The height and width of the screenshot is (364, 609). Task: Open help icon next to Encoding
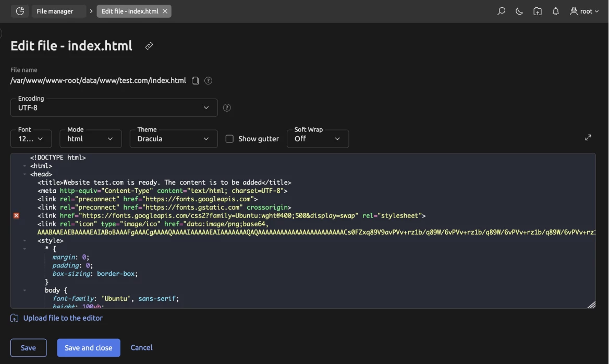coord(227,107)
